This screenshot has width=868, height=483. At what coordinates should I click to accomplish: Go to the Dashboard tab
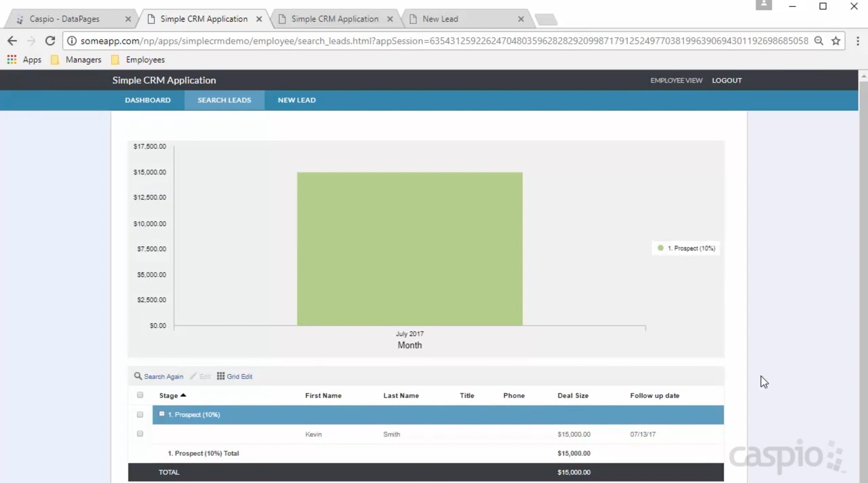tap(147, 100)
